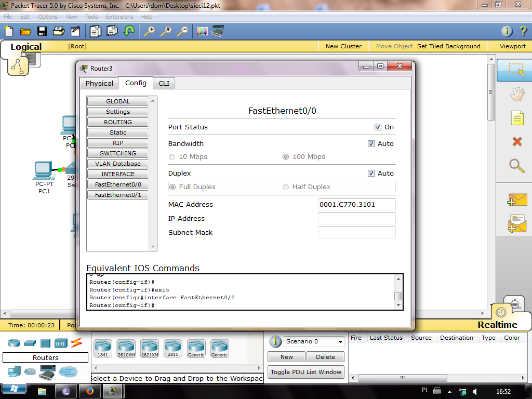532x399 pixels.
Task: Zoom out with the minus magnifier
Action: [x=182, y=31]
